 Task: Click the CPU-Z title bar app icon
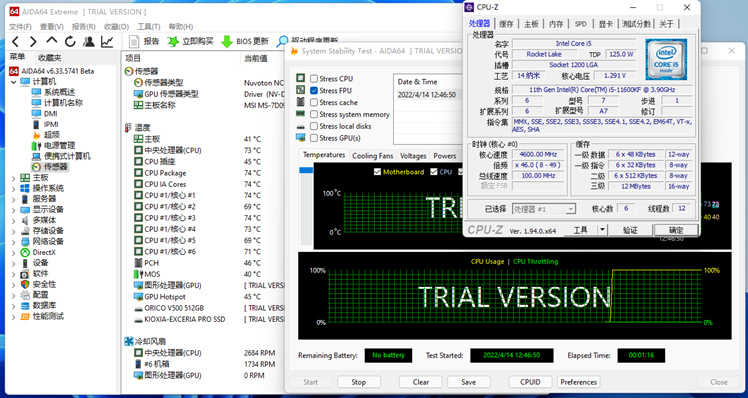[x=469, y=7]
